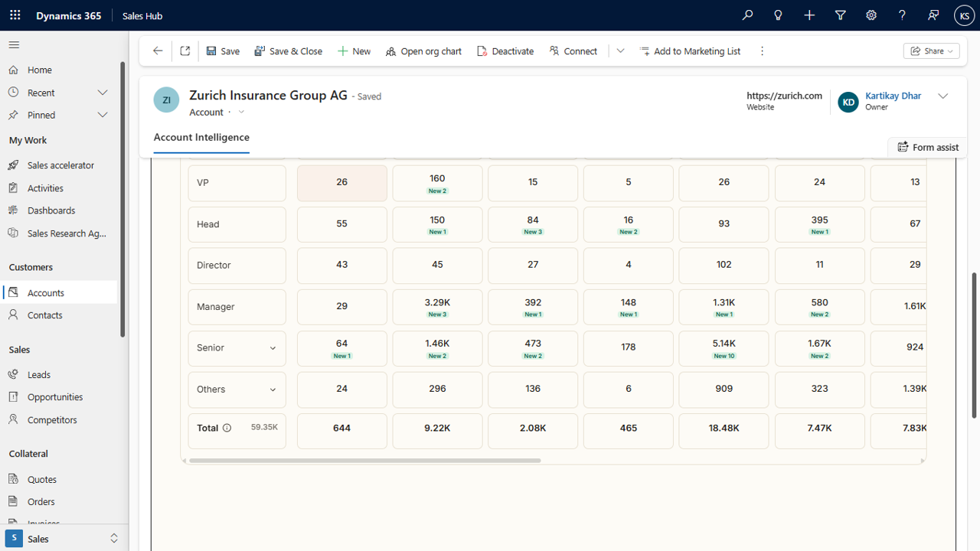Go to Home in the sidebar
This screenshot has height=551, width=980.
tap(40, 70)
